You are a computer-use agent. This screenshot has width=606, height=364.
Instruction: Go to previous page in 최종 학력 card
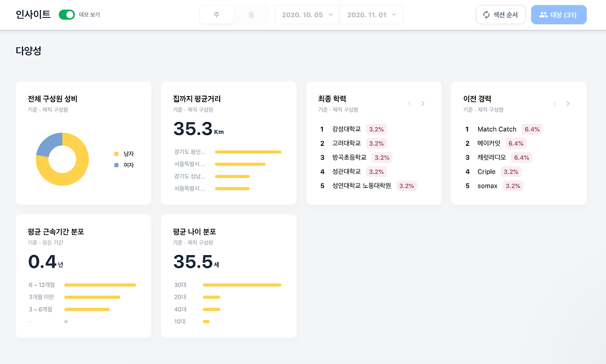coord(410,104)
